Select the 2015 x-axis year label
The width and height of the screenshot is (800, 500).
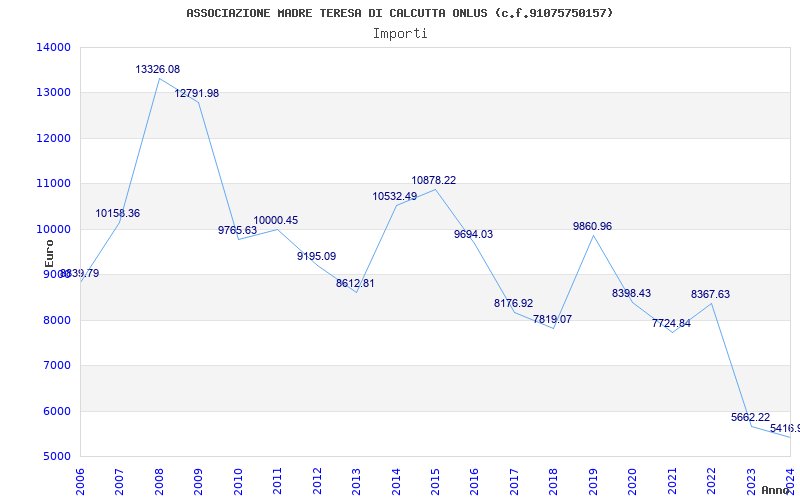pos(436,482)
